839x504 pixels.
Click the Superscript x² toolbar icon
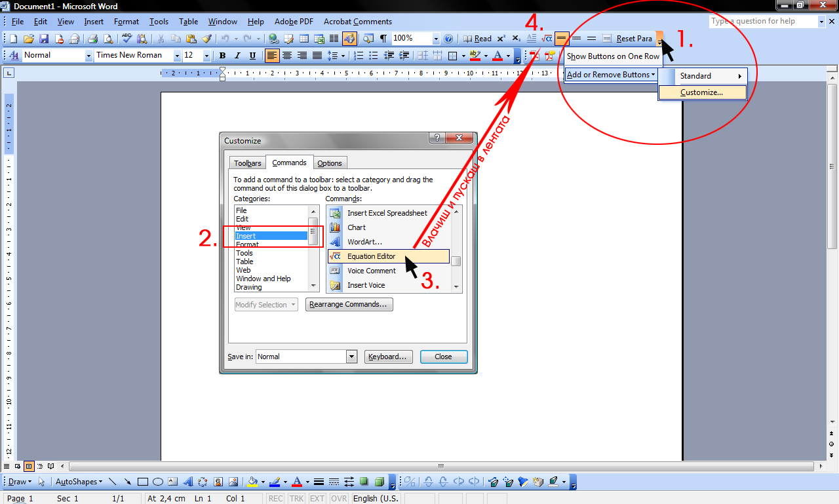501,39
